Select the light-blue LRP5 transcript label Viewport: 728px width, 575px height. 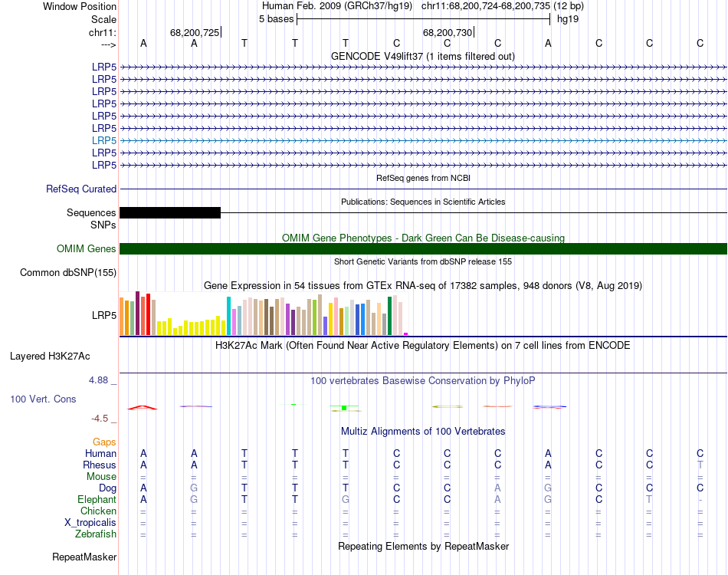(x=104, y=140)
